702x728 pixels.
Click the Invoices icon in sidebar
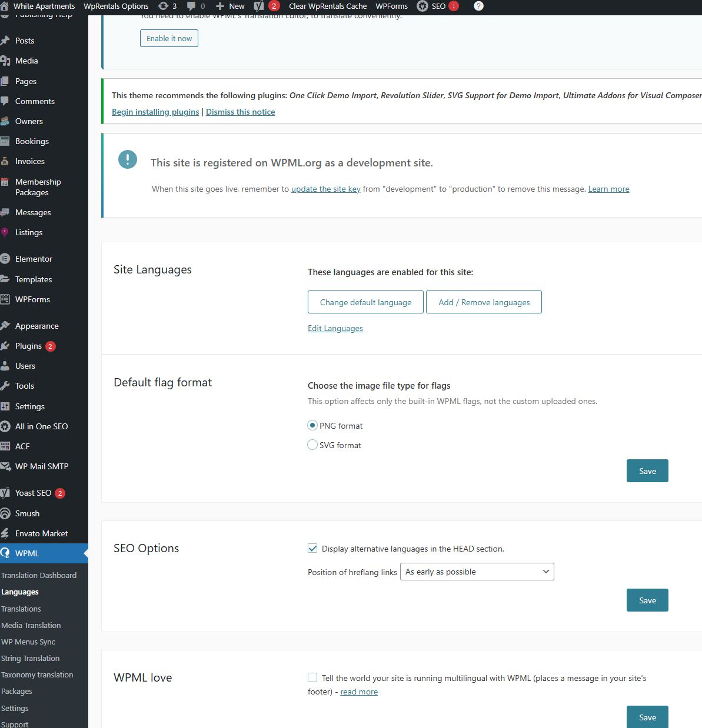pos(5,161)
